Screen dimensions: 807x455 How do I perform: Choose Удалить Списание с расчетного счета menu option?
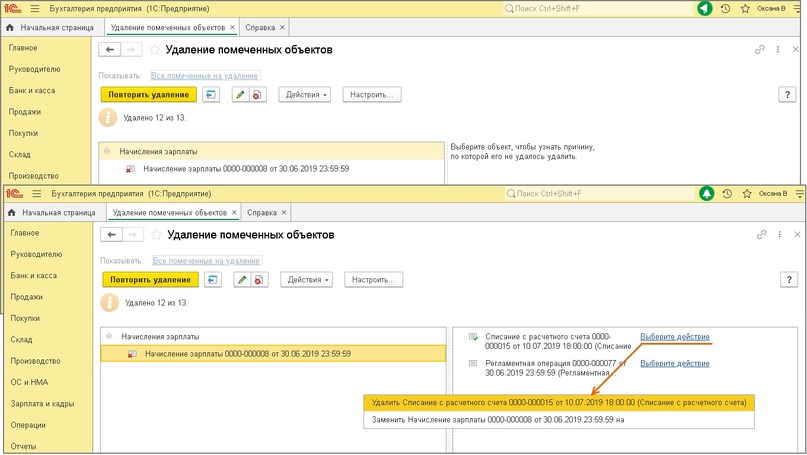559,402
